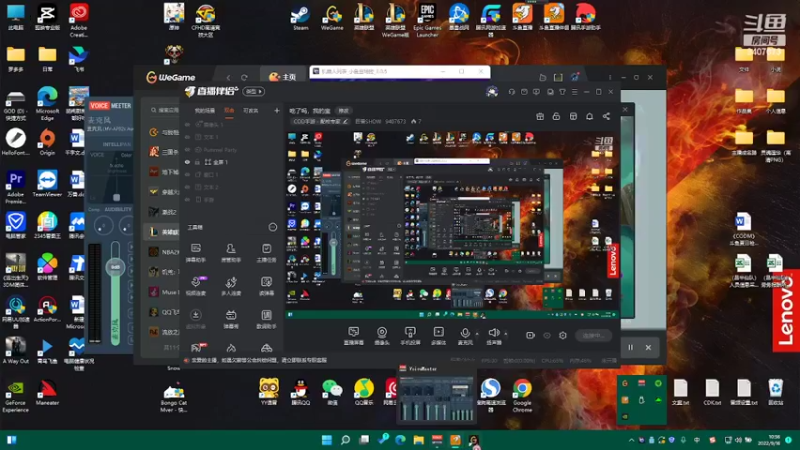Click the stream preview thumbnail

click(452, 225)
